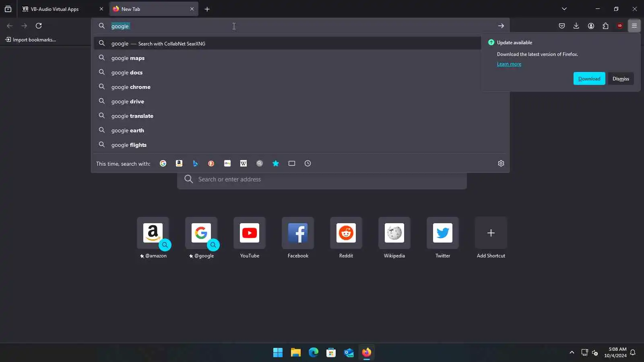Show hidden system tray icons
Screen dimensions: 644x362
pos(572,352)
